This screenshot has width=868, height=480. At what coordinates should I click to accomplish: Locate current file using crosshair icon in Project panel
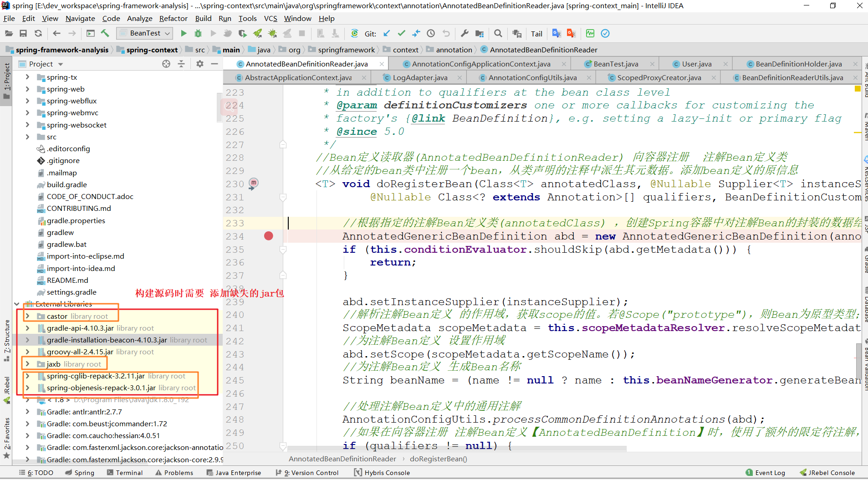click(166, 64)
